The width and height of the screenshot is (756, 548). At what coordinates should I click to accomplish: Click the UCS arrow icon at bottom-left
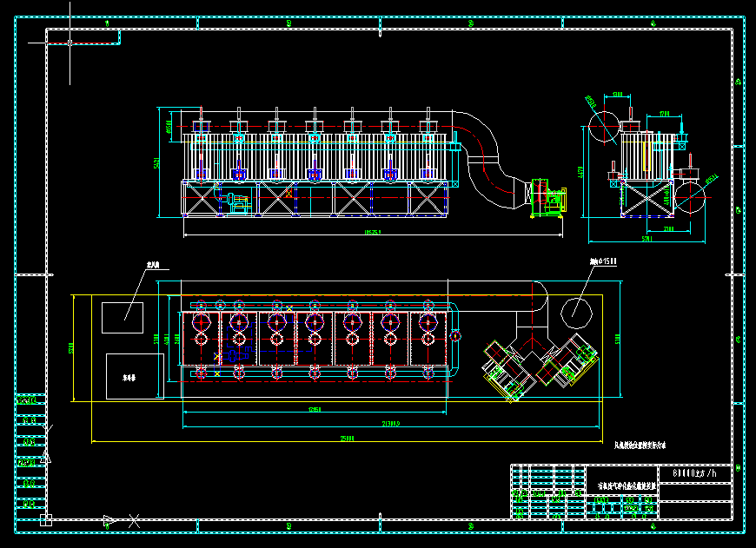tap(109, 521)
